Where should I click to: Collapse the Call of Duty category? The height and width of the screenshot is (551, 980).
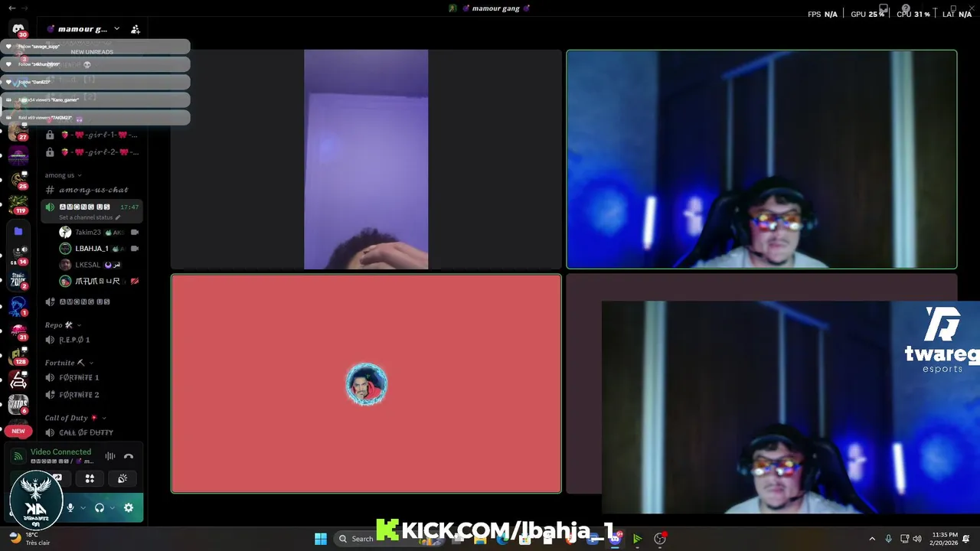75,418
